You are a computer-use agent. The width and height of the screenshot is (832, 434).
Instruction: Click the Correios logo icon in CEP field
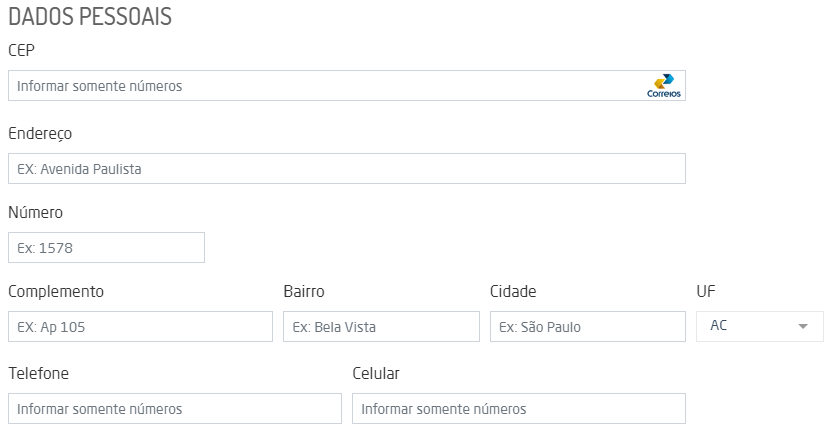pyautogui.click(x=663, y=86)
